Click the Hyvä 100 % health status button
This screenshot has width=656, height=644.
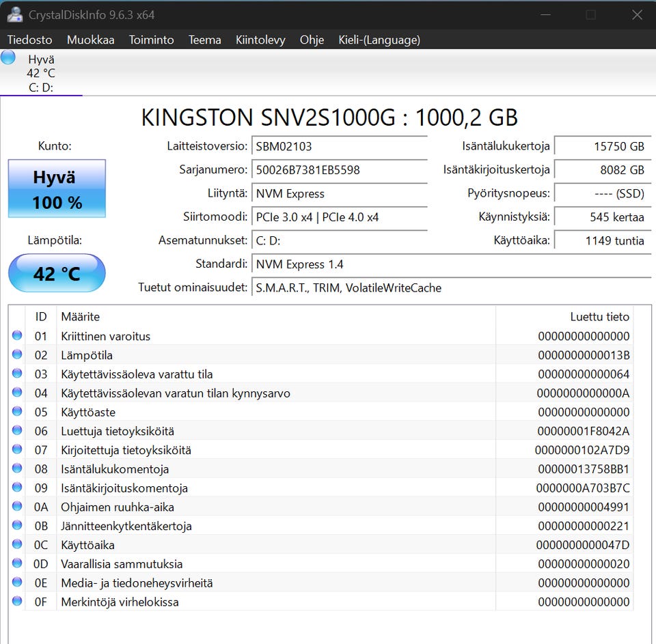[57, 189]
